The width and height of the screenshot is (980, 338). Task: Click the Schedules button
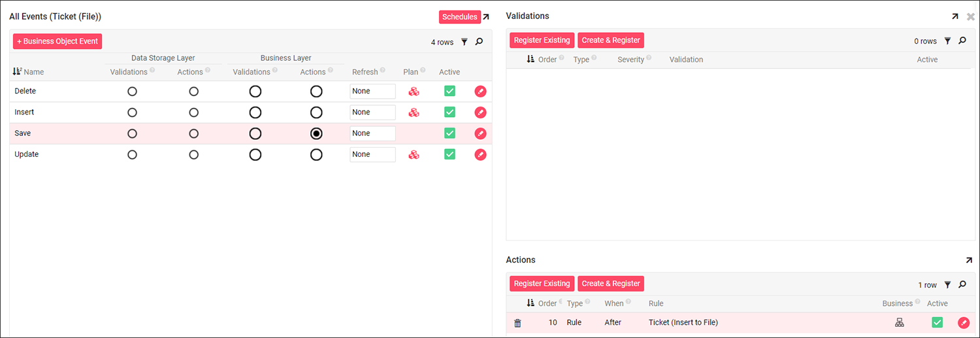click(x=459, y=17)
